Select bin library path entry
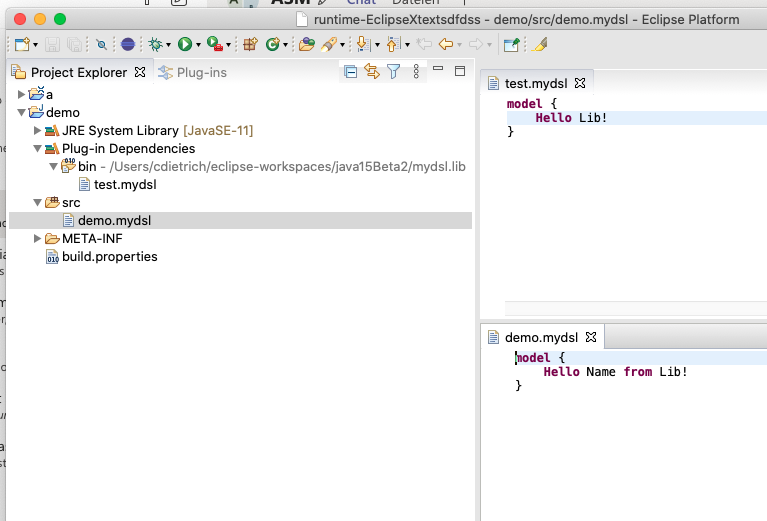The height and width of the screenshot is (521, 767). [271, 166]
